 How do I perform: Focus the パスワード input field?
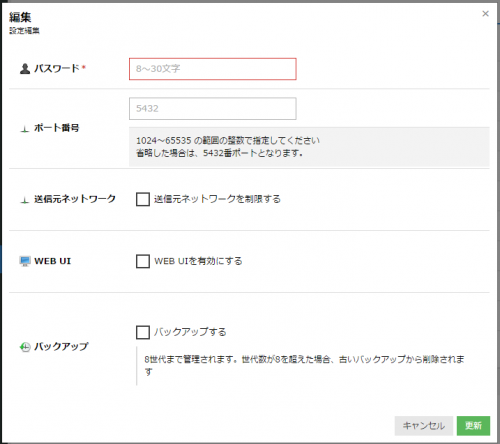[213, 69]
